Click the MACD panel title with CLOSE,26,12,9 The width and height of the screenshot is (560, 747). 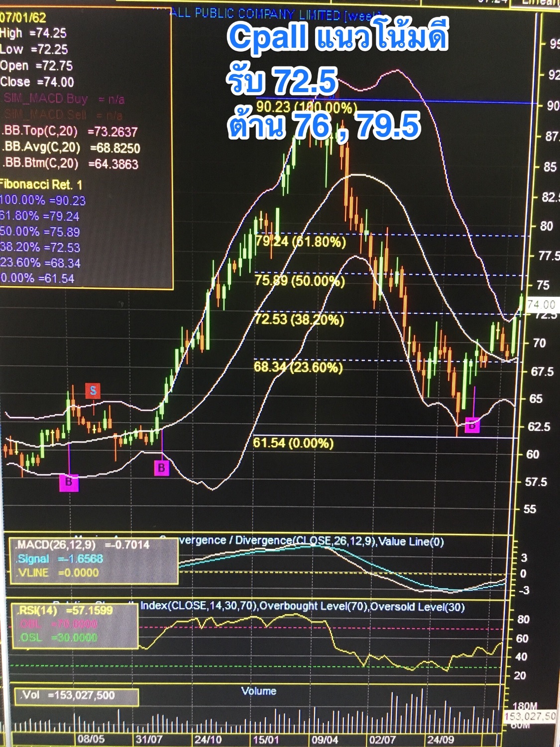point(311,541)
